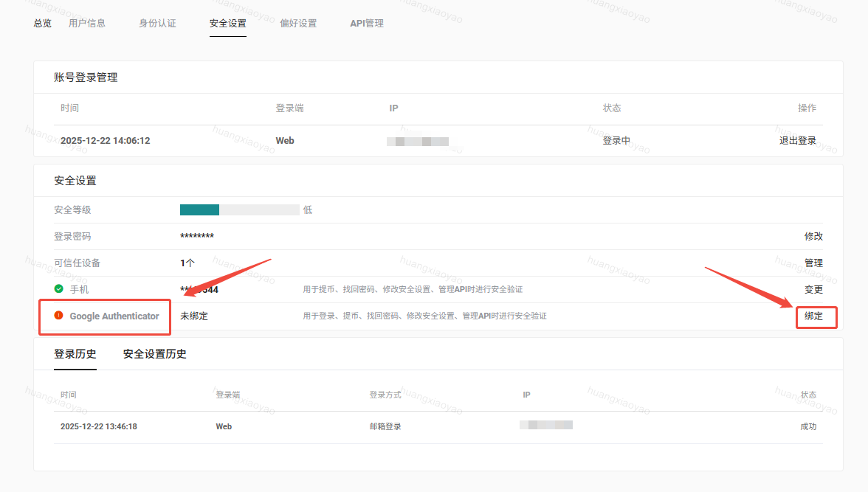Click the Google Authenticator label
Viewport: 868px width, 492px height.
(114, 316)
